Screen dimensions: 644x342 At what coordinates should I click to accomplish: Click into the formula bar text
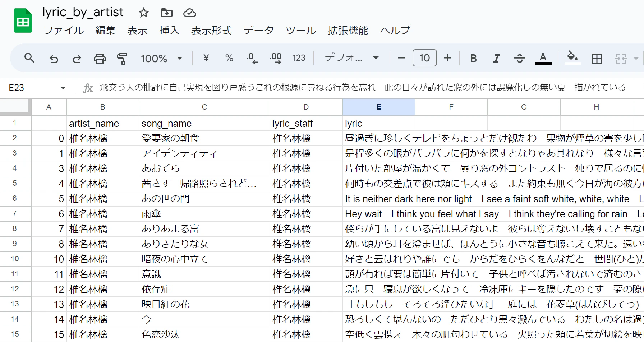coord(363,87)
